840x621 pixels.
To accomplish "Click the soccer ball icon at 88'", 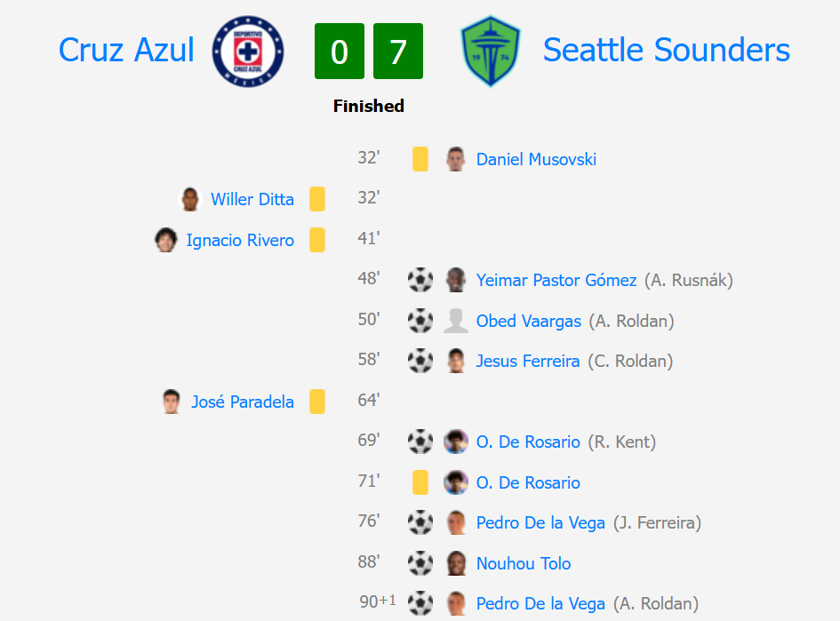I will [420, 562].
